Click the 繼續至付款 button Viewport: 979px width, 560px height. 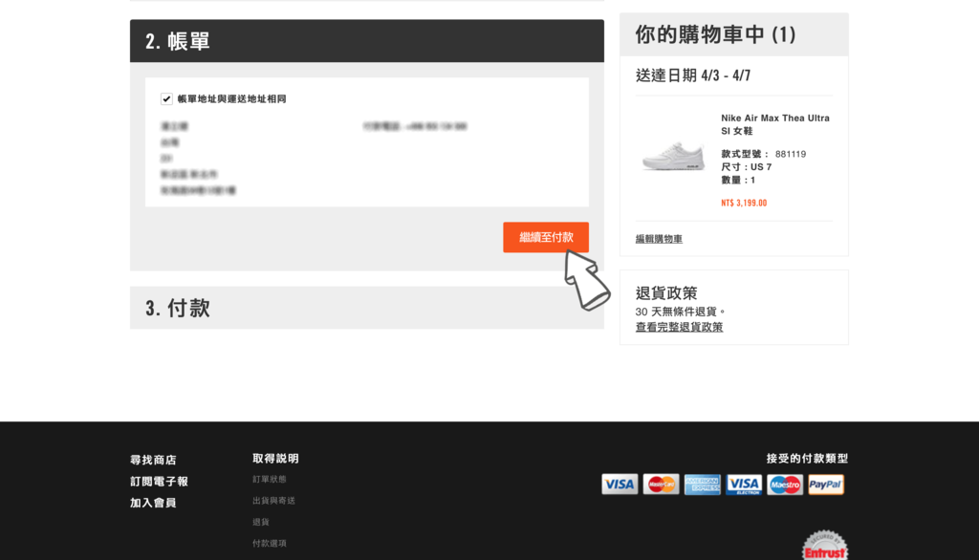[546, 237]
